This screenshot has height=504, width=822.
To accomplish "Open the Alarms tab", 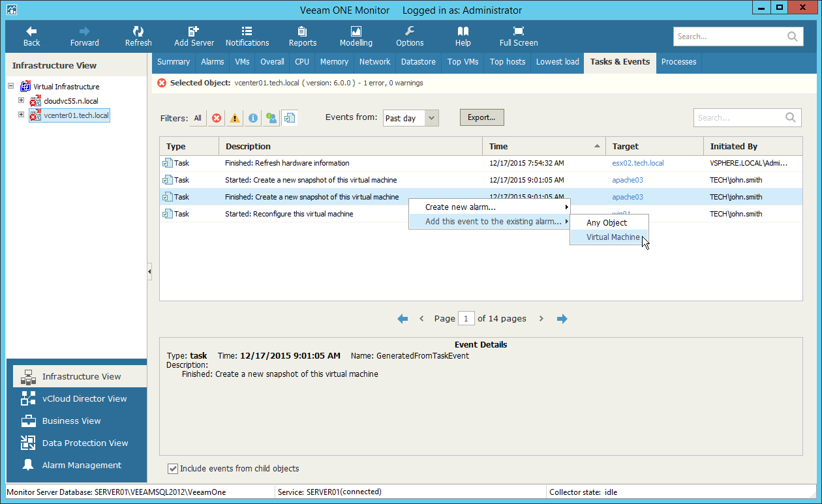I will (x=213, y=62).
